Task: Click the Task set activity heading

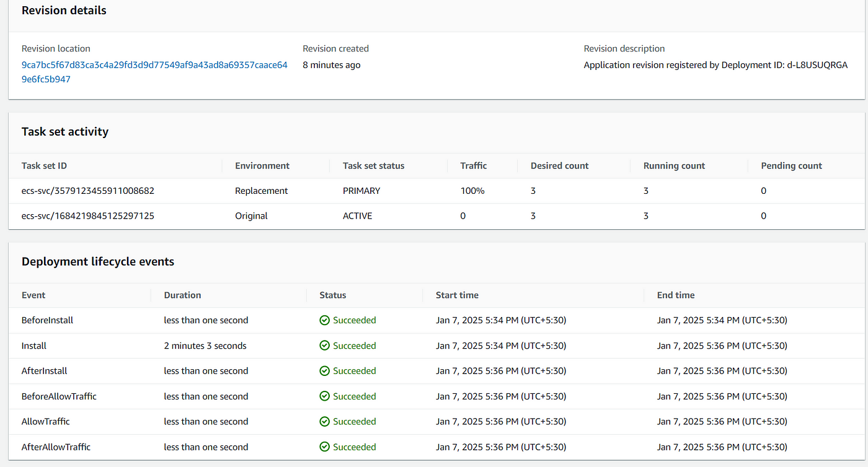Action: coord(65,131)
